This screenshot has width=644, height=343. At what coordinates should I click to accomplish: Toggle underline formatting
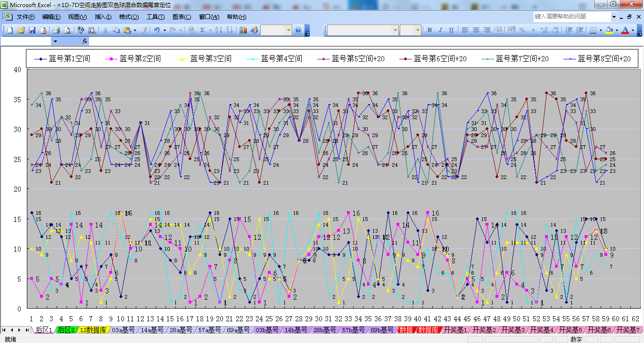(x=451, y=30)
